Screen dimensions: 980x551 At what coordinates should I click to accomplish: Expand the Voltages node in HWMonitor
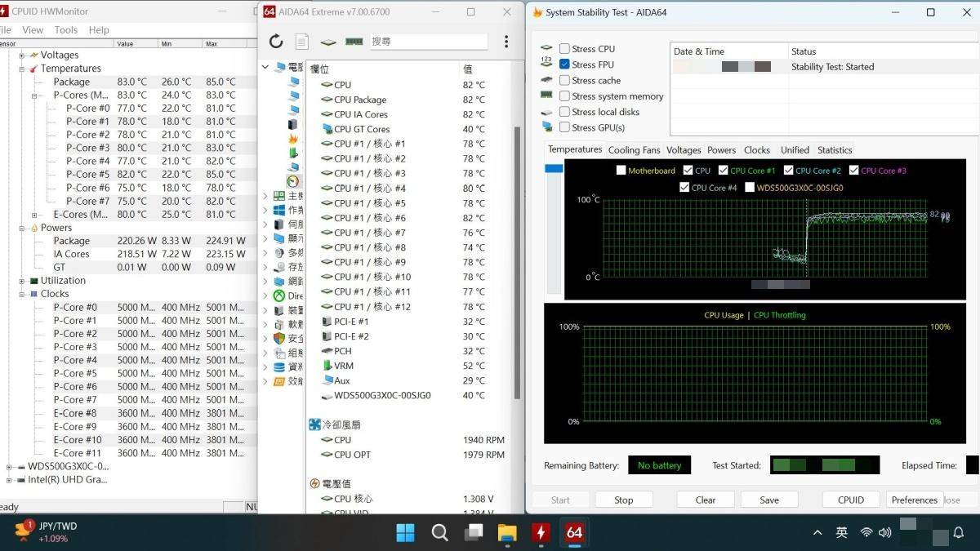pos(21,56)
